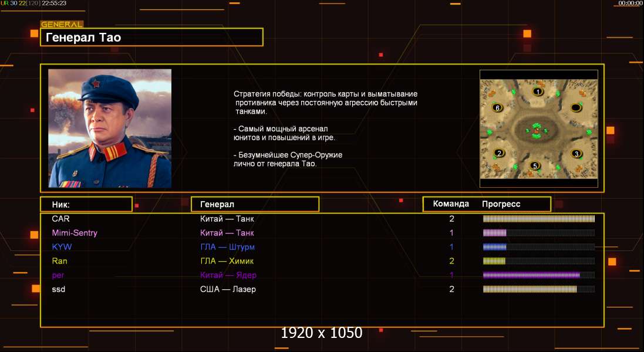Pick the unnumbered black start slot on map

tap(576, 108)
